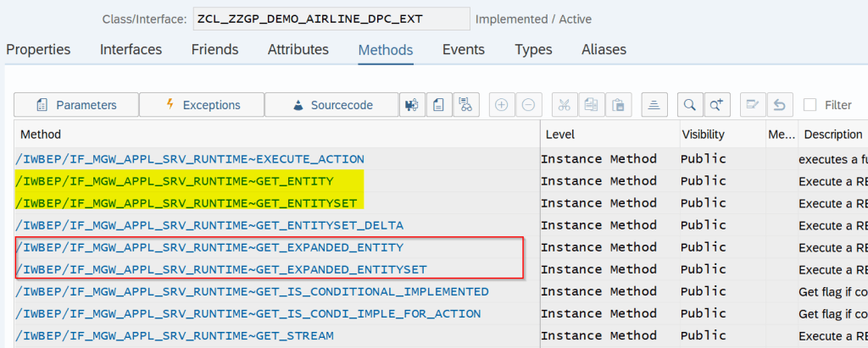Screen dimensions: 868x348
Task: Go to the Events tab
Action: coord(464,50)
